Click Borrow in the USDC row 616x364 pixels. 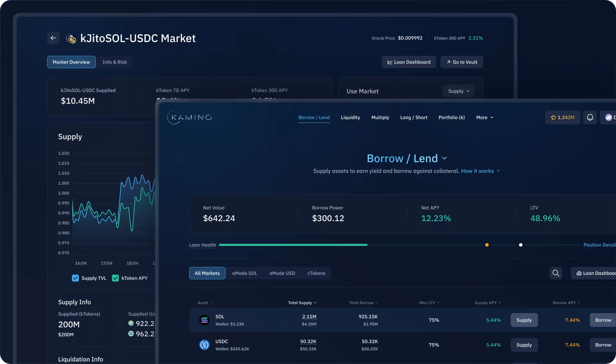(603, 345)
